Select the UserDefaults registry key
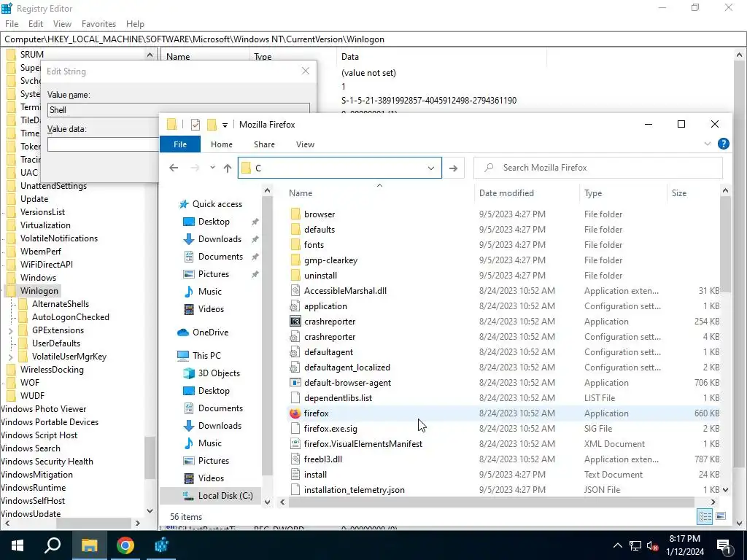Image resolution: width=747 pixels, height=560 pixels. coord(56,344)
